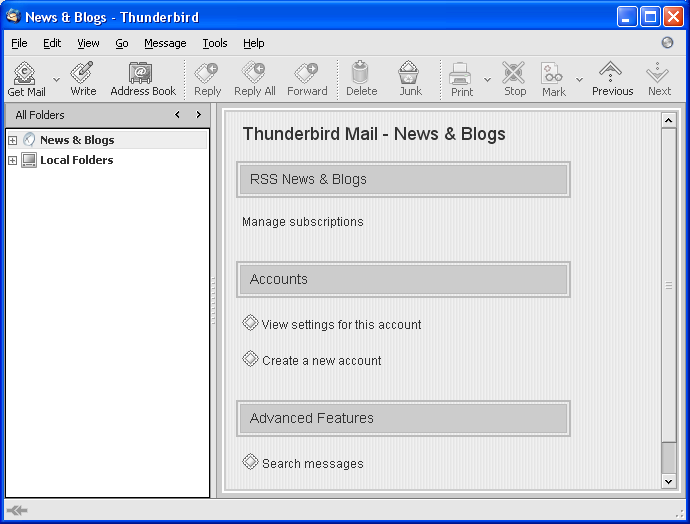Click the folder pane splitter grippy
690x524 pixels.
point(213,300)
